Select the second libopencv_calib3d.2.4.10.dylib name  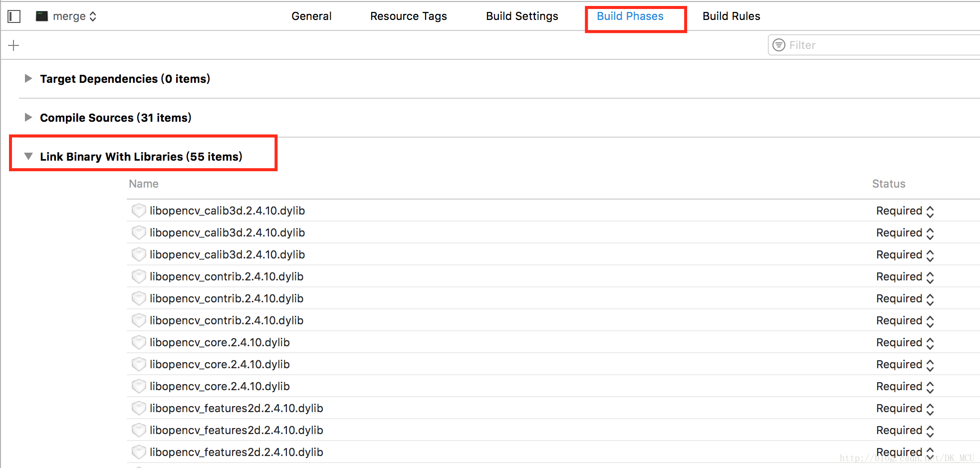coord(227,233)
